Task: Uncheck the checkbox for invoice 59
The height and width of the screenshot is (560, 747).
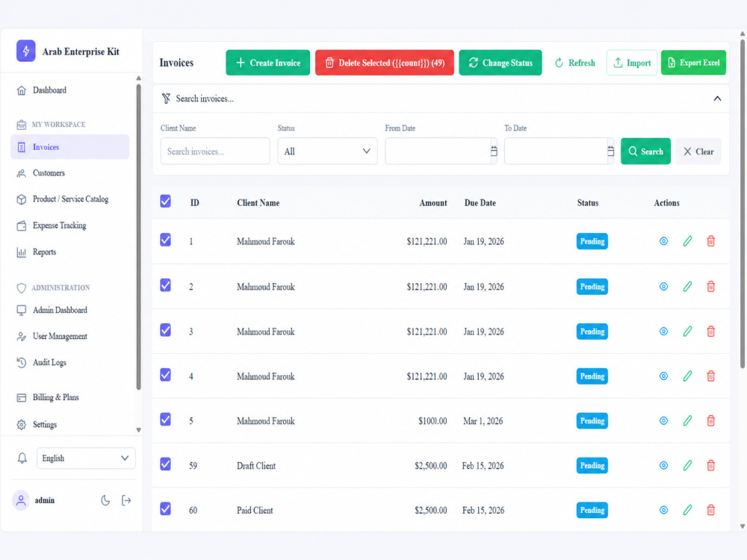Action: pyautogui.click(x=165, y=464)
